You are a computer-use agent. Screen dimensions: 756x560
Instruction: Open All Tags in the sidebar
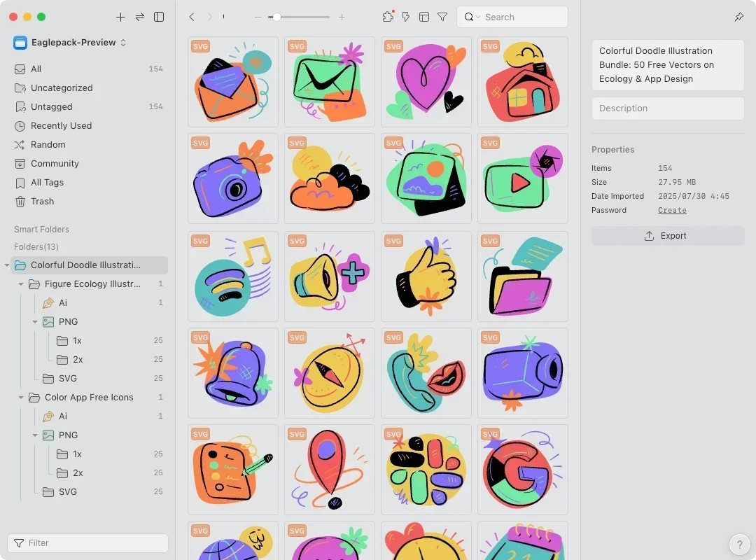pos(89,182)
